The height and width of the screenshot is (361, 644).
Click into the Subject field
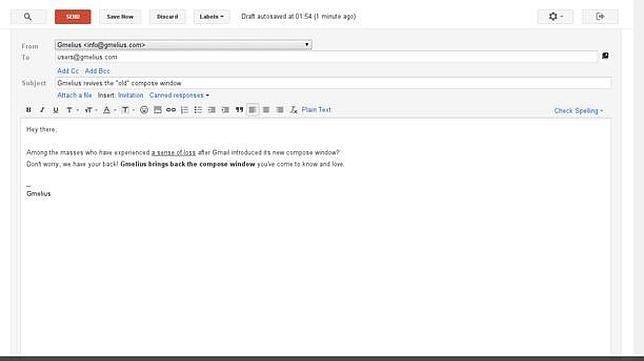333,83
